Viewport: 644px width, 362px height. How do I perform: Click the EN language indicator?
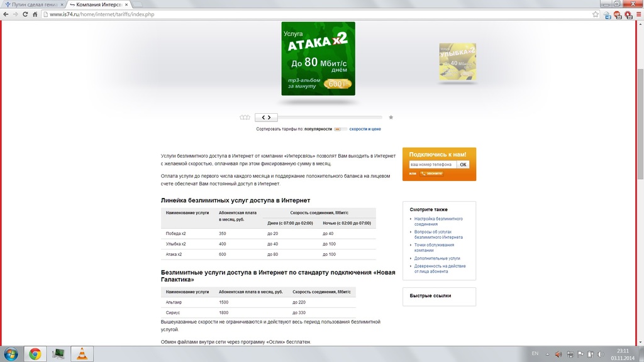point(535,354)
